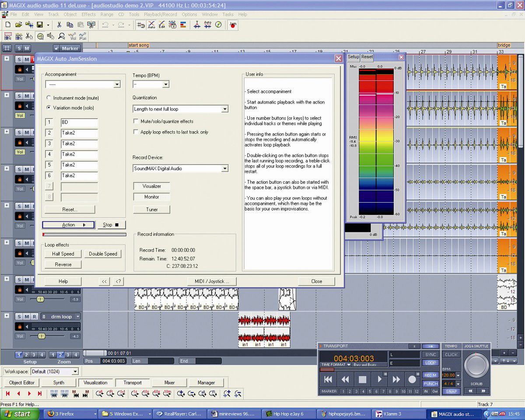525x420 pixels.
Task: Click Play in the Transport panel
Action: 379,379
